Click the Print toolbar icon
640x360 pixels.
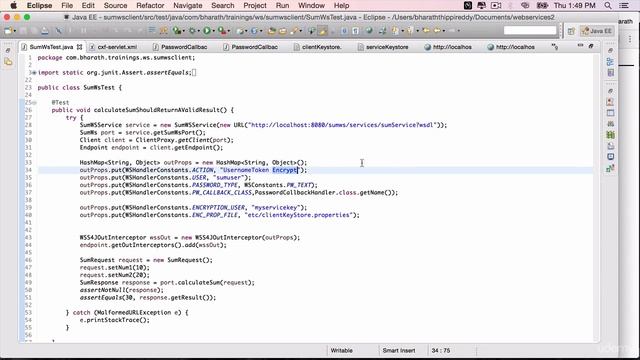[44, 31]
